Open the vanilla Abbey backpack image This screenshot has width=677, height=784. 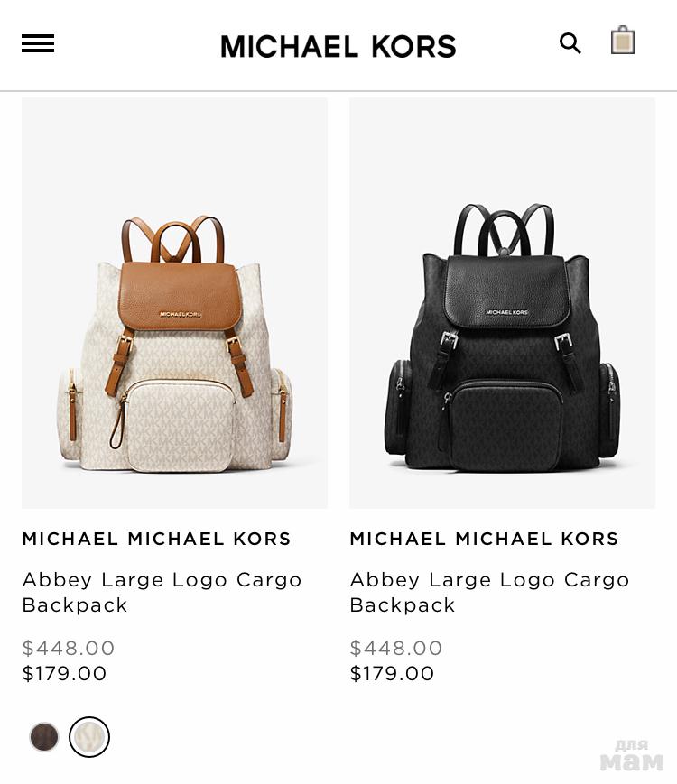(174, 303)
